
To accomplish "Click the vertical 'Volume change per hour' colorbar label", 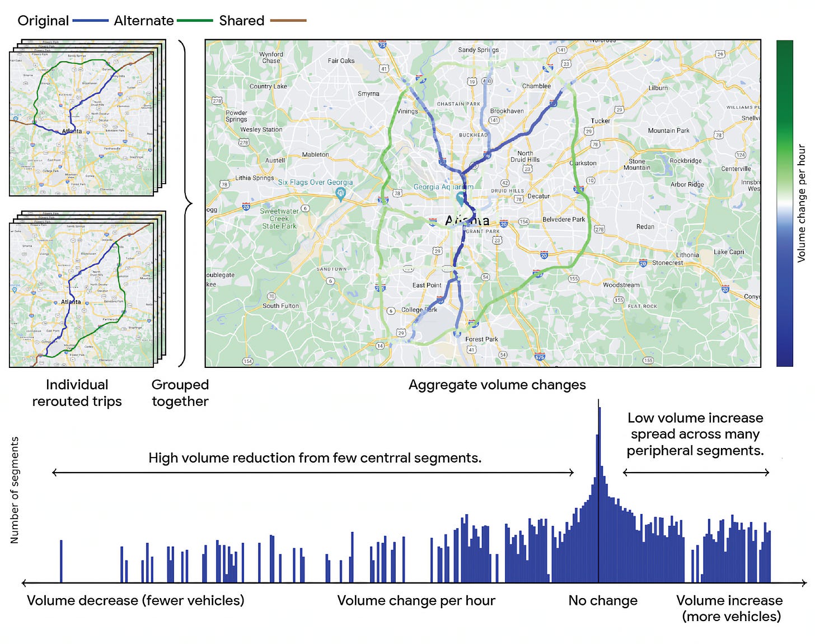I will click(x=802, y=203).
